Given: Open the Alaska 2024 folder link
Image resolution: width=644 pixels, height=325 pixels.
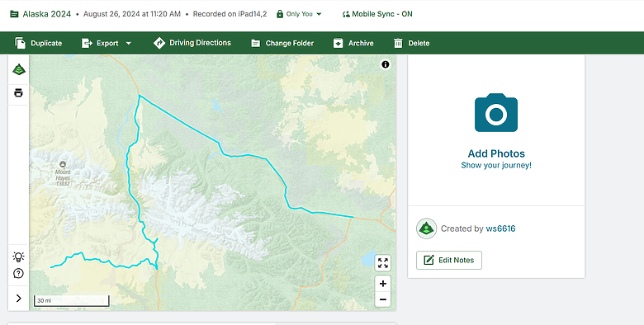Looking at the screenshot, I should pos(46,14).
